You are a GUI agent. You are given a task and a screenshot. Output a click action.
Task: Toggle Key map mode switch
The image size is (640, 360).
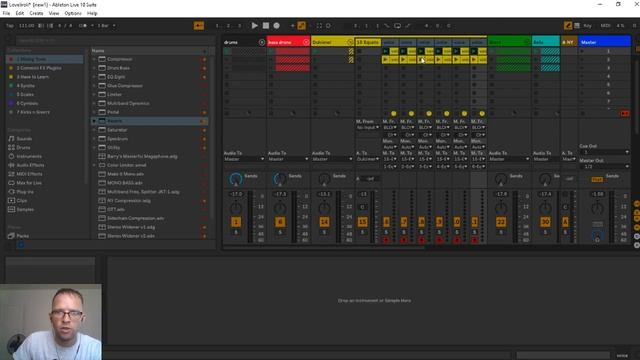(587, 26)
